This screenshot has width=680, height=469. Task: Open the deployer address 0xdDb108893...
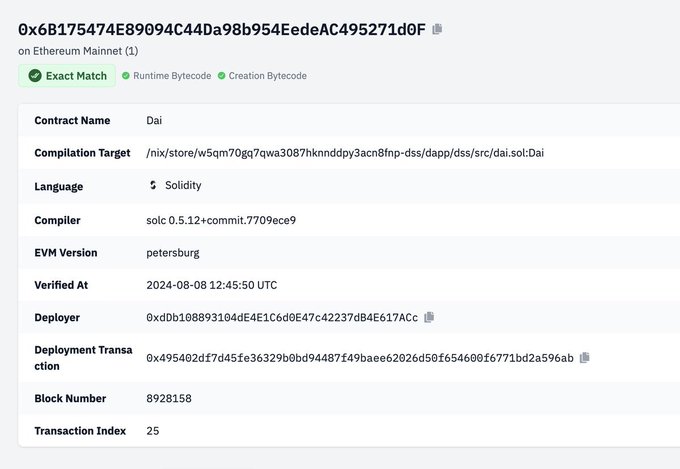pos(282,318)
